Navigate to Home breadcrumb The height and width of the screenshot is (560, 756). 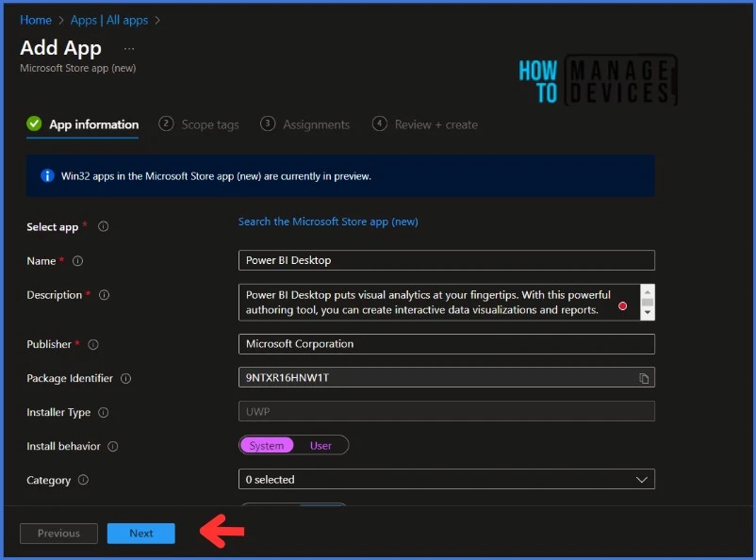click(36, 20)
